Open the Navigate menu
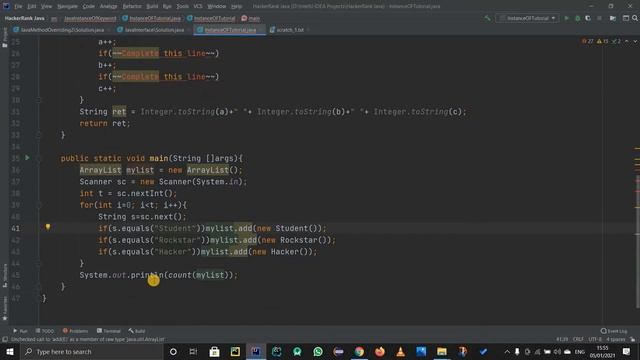Image resolution: width=640 pixels, height=360 pixels. (x=67, y=6)
